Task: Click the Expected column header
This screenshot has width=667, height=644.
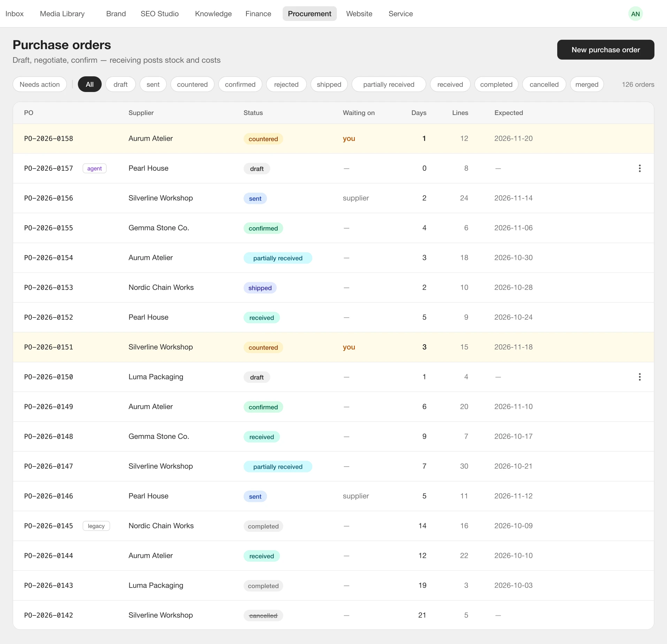Action: pos(508,113)
